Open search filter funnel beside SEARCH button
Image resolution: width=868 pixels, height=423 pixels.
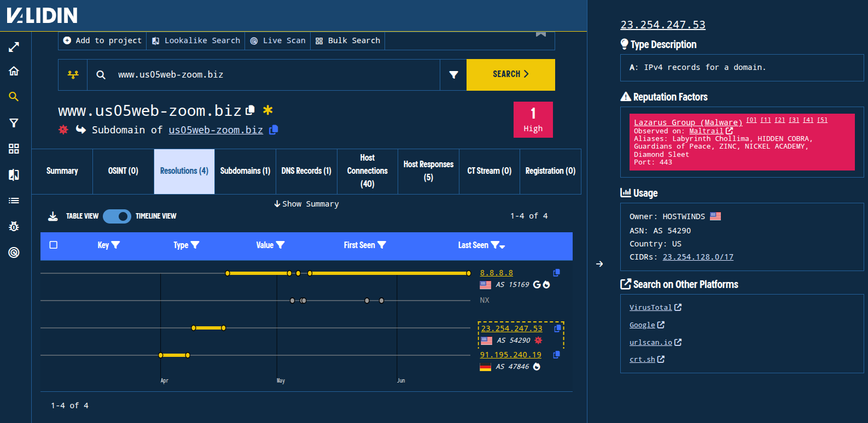[x=453, y=75]
